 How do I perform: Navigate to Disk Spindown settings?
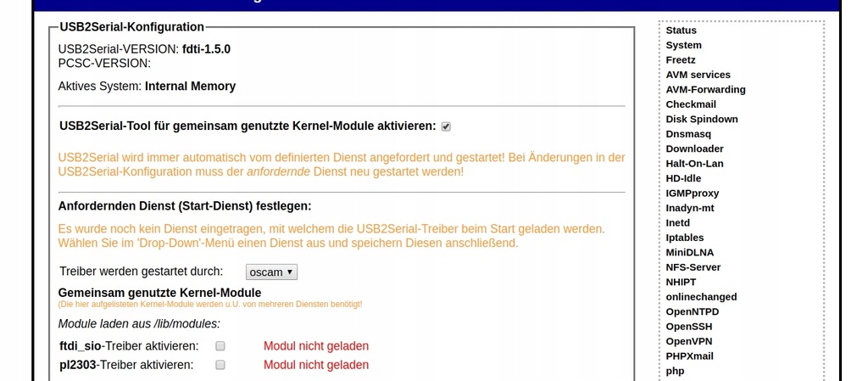[702, 119]
